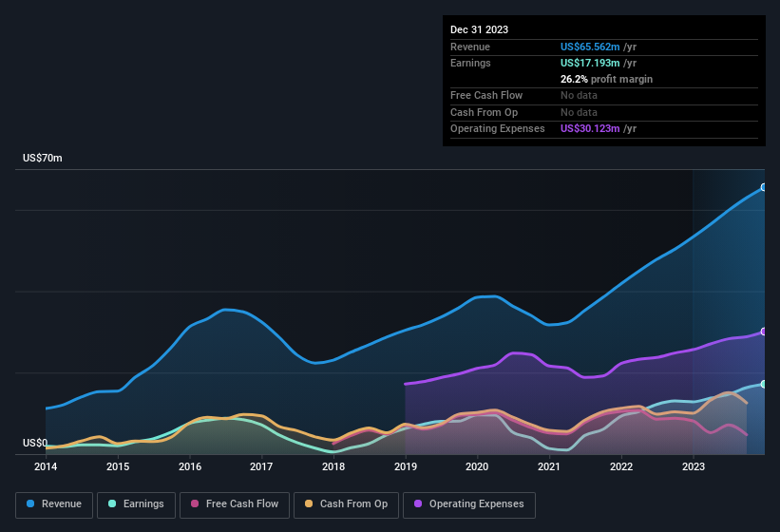The height and width of the screenshot is (532, 780).
Task: Click the Dec 31 2023 tooltip date
Action: point(479,29)
